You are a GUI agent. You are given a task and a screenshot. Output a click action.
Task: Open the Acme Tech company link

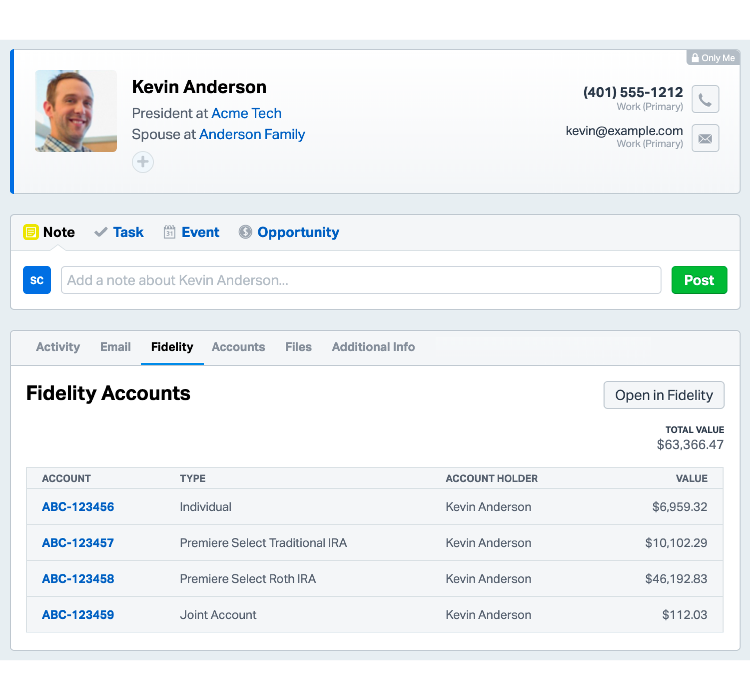click(246, 113)
